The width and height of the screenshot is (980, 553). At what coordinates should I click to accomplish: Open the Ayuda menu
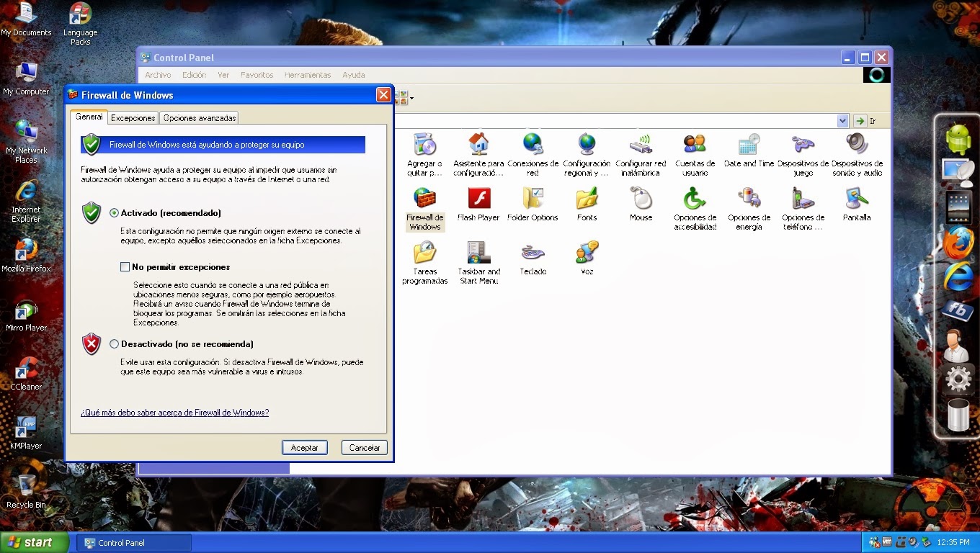point(353,75)
